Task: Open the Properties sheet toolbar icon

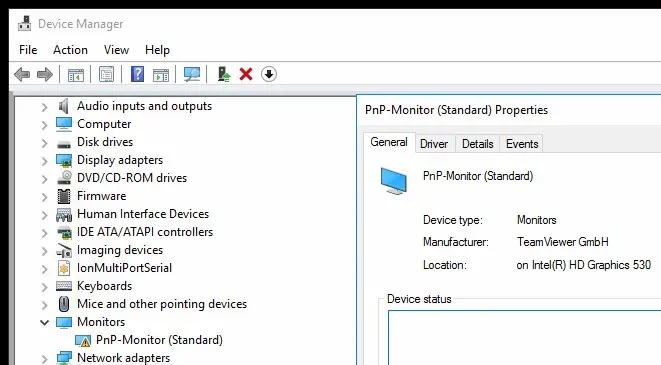Action: click(x=106, y=75)
